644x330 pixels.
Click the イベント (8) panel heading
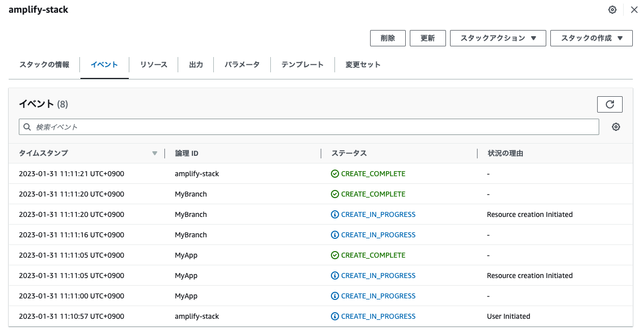pyautogui.click(x=43, y=104)
